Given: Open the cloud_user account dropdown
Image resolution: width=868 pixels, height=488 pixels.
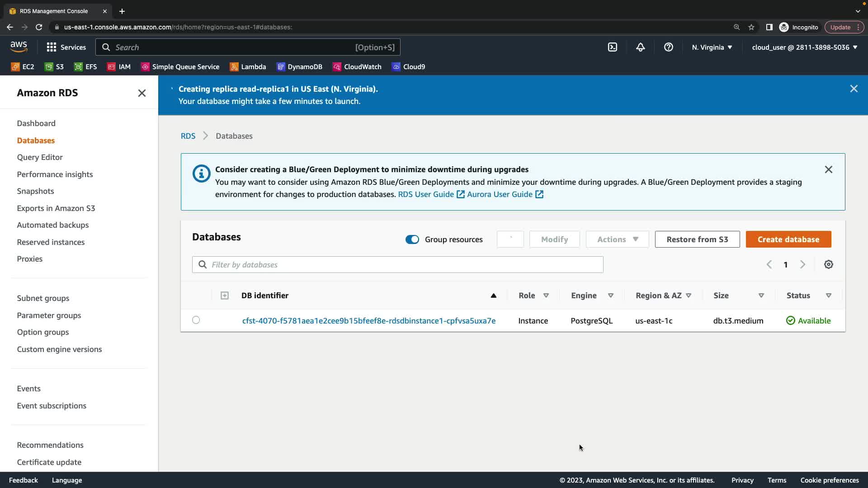Looking at the screenshot, I should pyautogui.click(x=804, y=47).
